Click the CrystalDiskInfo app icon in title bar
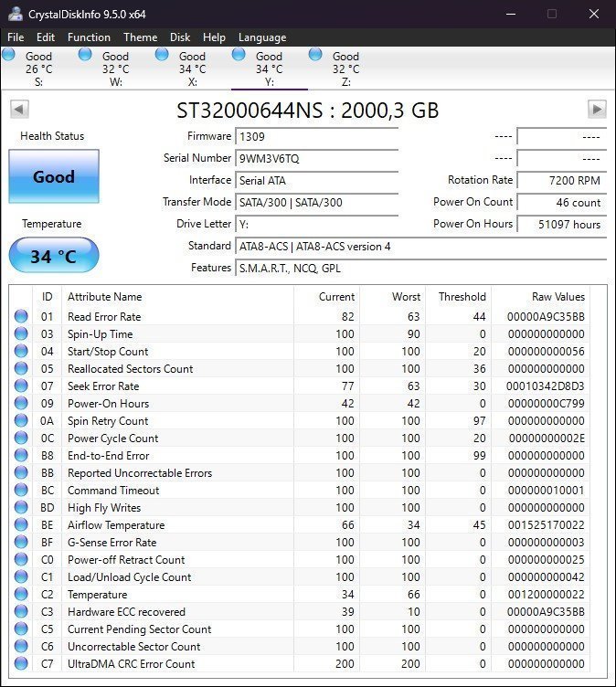This screenshot has height=687, width=616. tap(15, 14)
